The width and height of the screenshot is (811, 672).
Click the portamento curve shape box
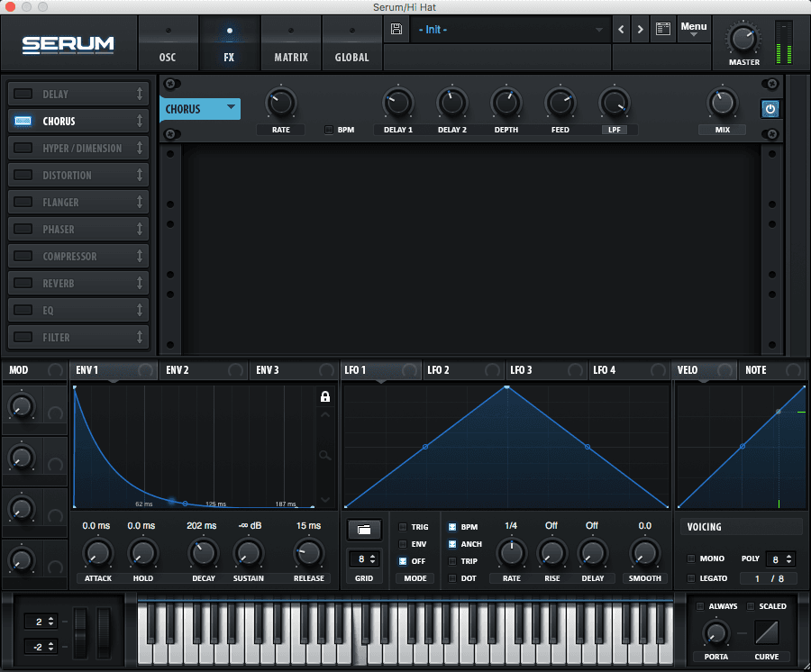click(x=767, y=631)
